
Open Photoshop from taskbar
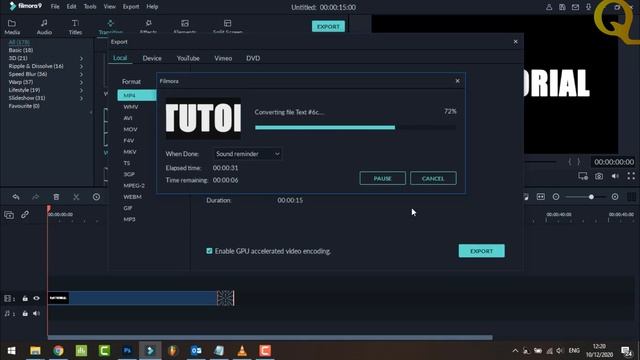[127, 351]
